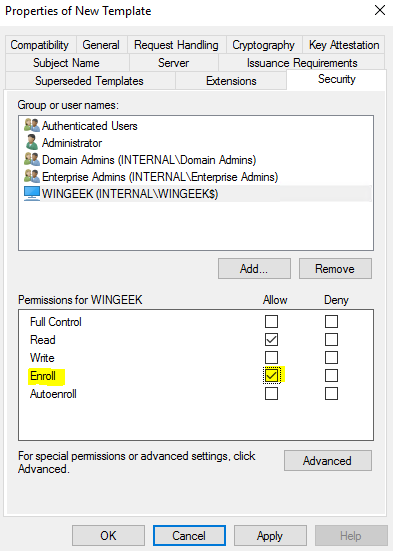Tick the Deny Write checkbox
Screen dimensions: 393x551
click(x=331, y=357)
